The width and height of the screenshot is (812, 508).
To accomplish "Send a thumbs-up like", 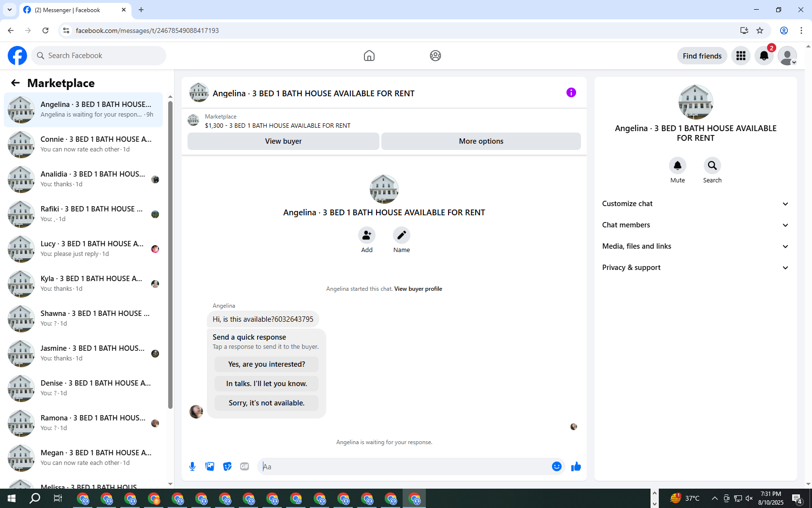I will coord(576,466).
